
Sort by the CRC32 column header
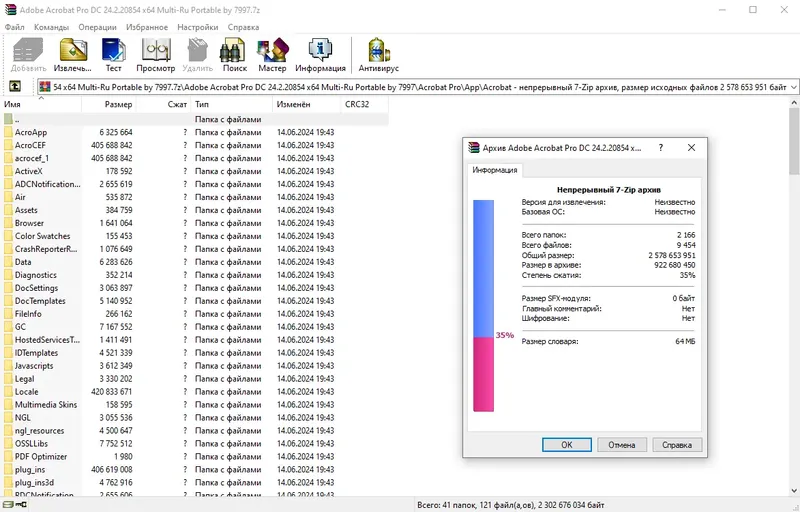[364, 104]
